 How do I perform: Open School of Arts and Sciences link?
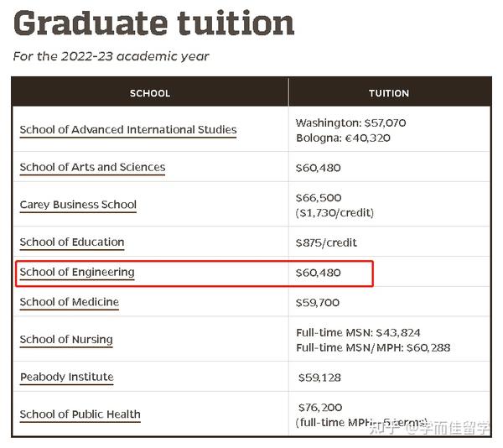click(x=92, y=167)
